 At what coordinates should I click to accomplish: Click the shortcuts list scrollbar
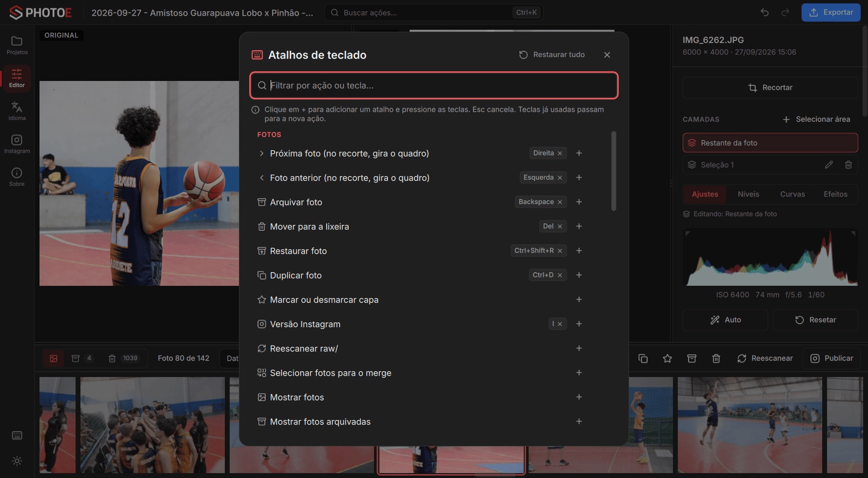[613, 171]
